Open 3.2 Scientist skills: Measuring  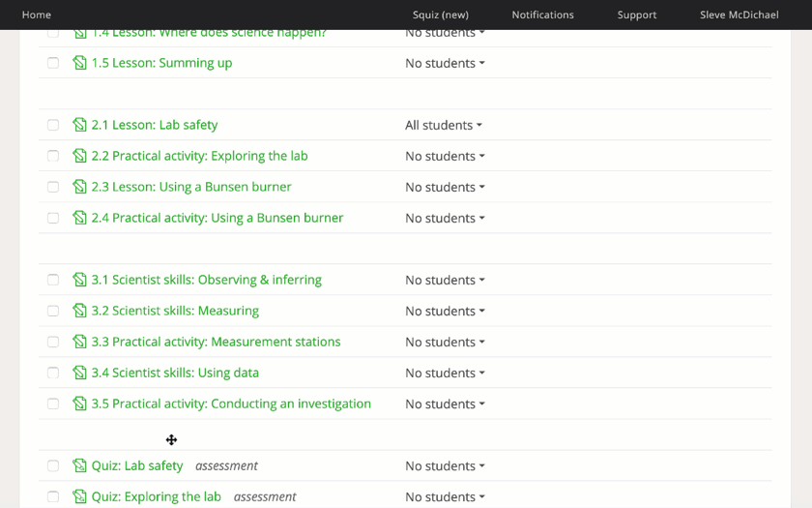175,311
